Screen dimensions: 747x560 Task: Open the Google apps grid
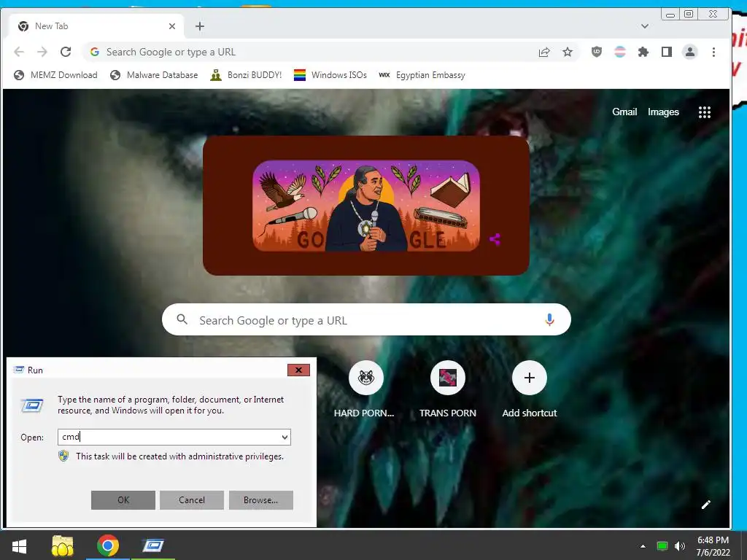(705, 112)
